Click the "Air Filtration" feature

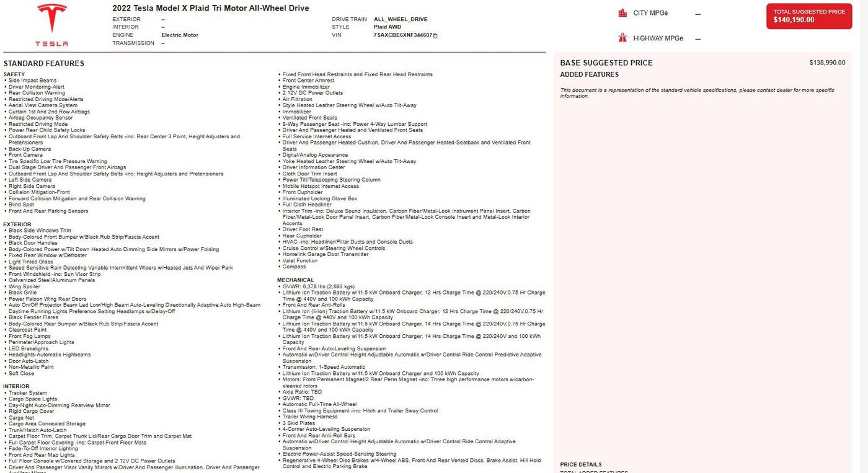click(298, 99)
